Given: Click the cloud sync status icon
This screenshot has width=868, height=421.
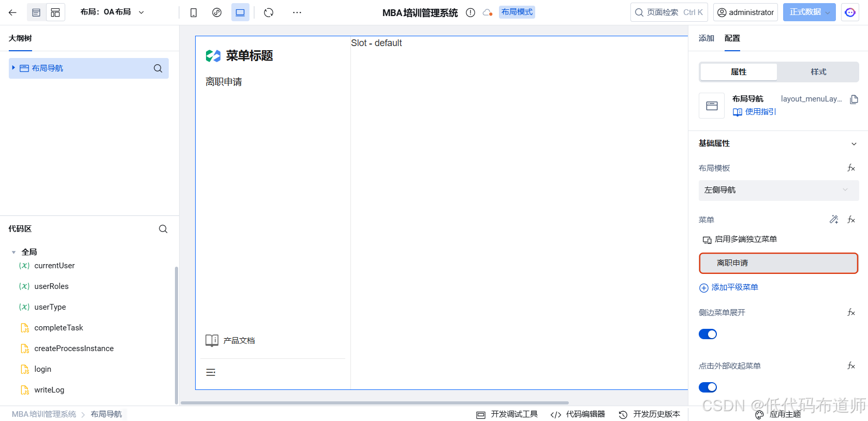Looking at the screenshot, I should click(x=487, y=13).
